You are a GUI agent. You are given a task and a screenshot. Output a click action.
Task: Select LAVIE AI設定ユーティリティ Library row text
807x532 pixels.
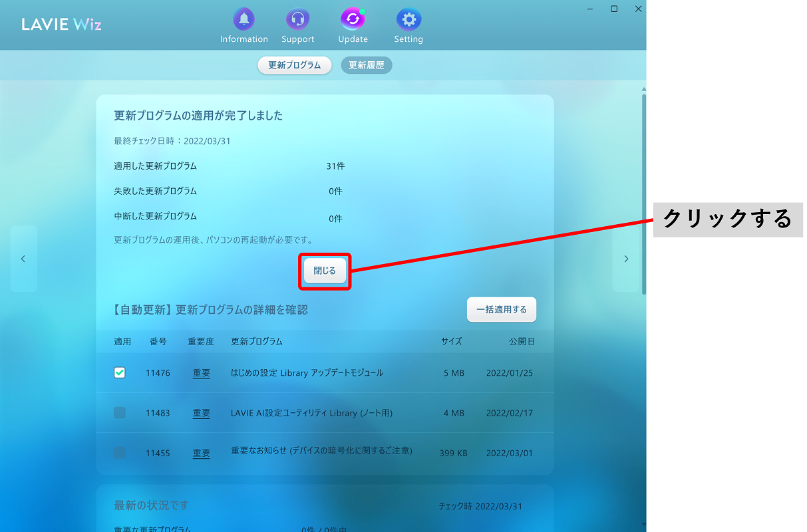(311, 413)
